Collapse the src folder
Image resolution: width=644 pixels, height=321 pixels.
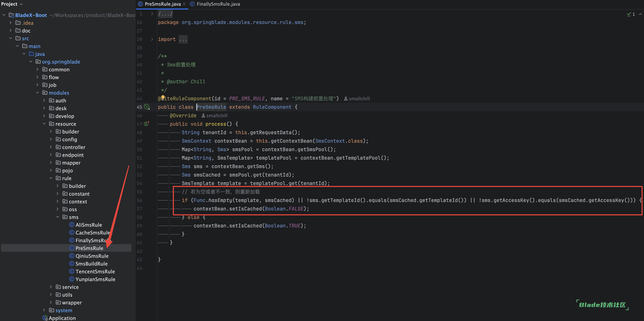pos(10,38)
